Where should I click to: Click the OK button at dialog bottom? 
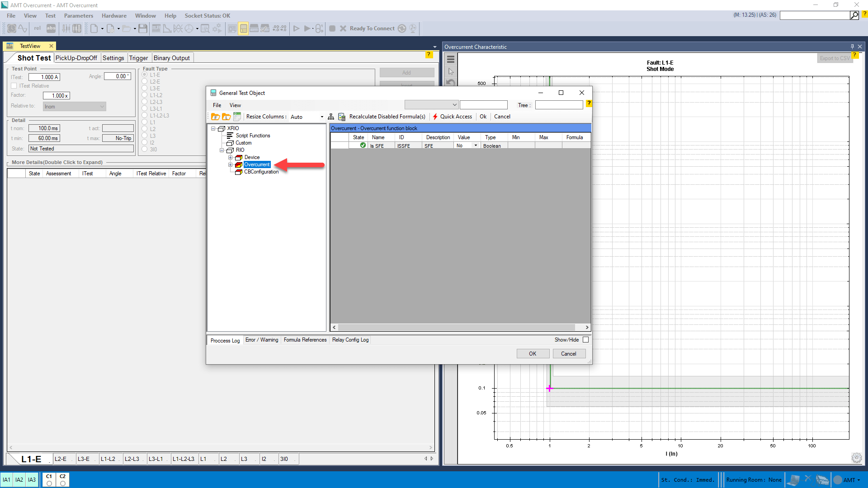(533, 354)
